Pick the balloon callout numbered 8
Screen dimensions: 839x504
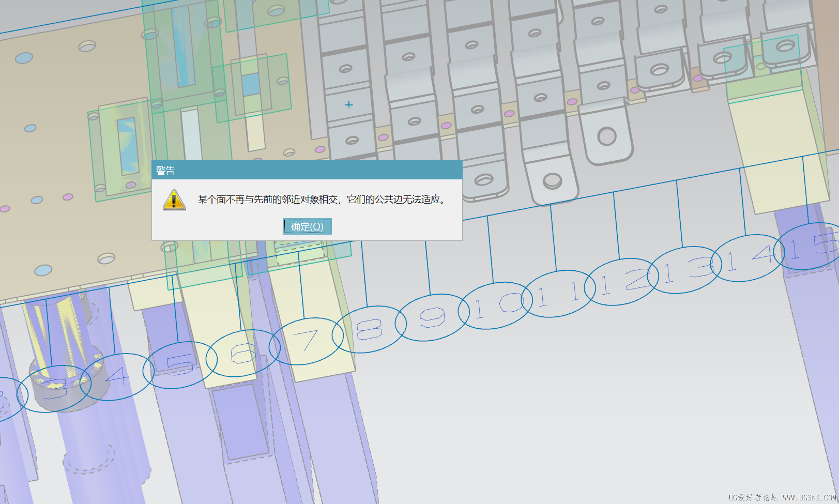(x=369, y=329)
